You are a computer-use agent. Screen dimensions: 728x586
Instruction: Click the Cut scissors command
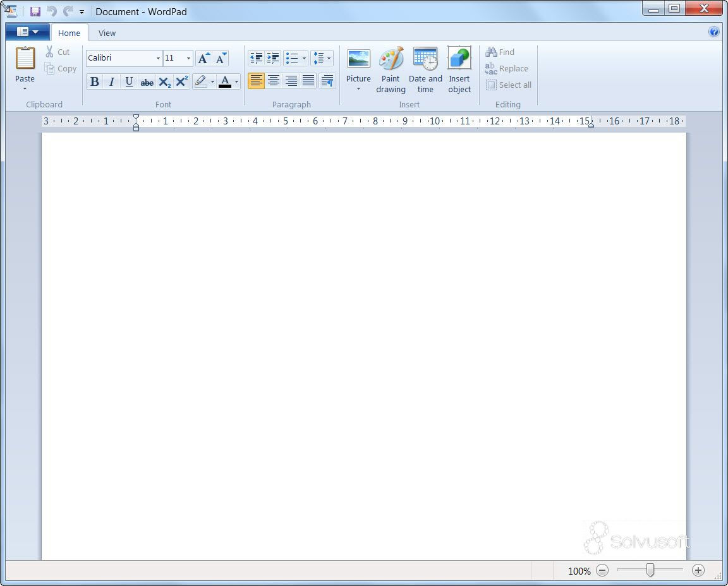58,52
